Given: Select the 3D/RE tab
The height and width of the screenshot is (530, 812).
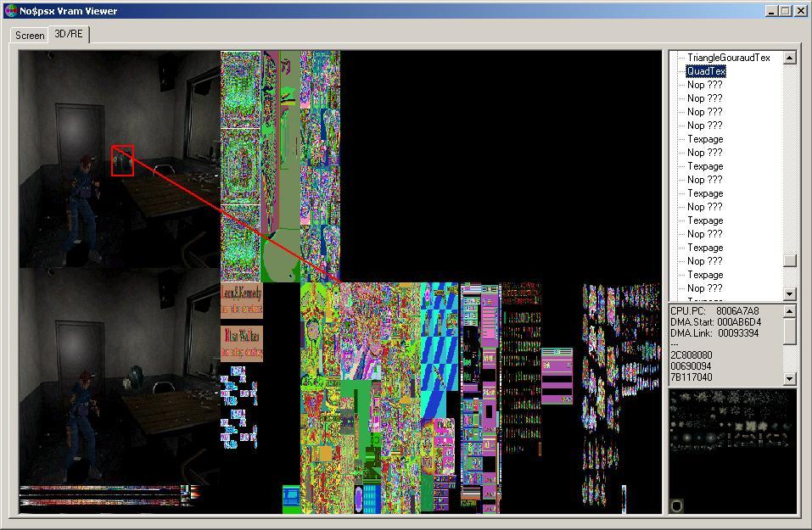Looking at the screenshot, I should pyautogui.click(x=68, y=34).
